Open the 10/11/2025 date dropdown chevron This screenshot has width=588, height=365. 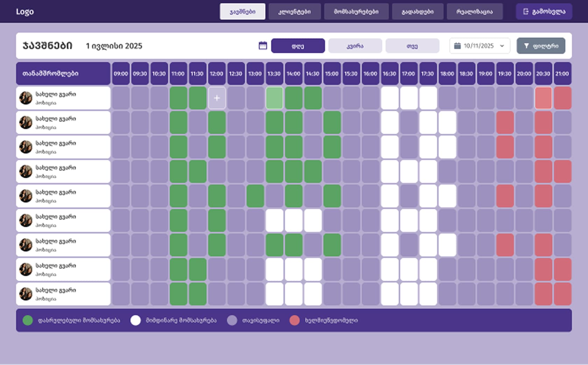(502, 46)
